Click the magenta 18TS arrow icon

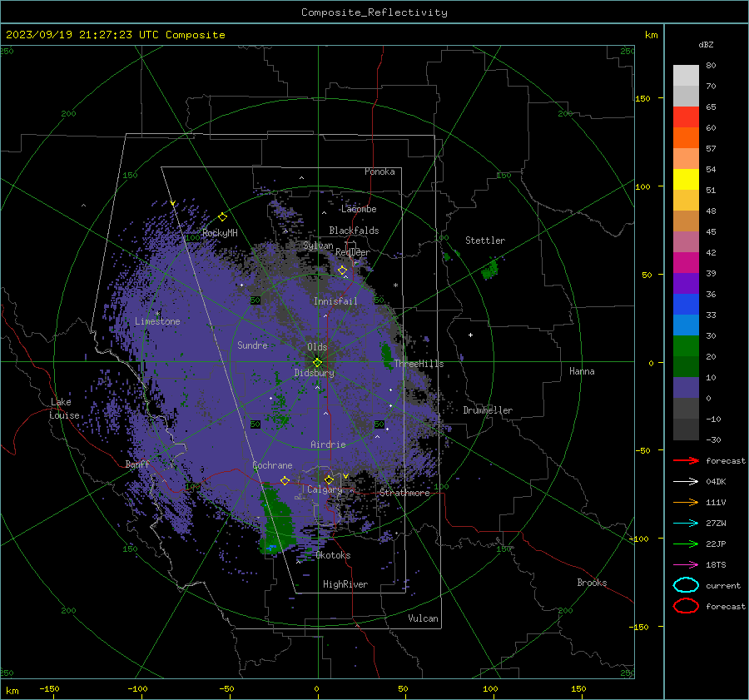click(x=686, y=564)
